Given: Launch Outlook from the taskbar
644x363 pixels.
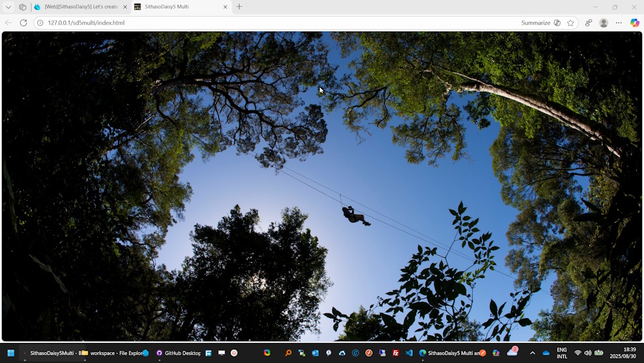Looking at the screenshot, I should pyautogui.click(x=315, y=353).
